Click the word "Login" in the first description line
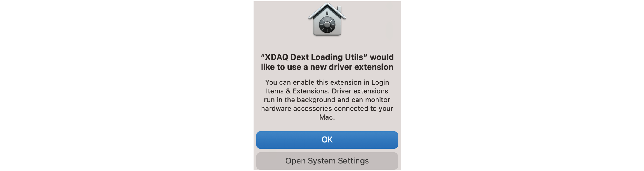Image resolution: width=644 pixels, height=171 pixels. [380, 83]
